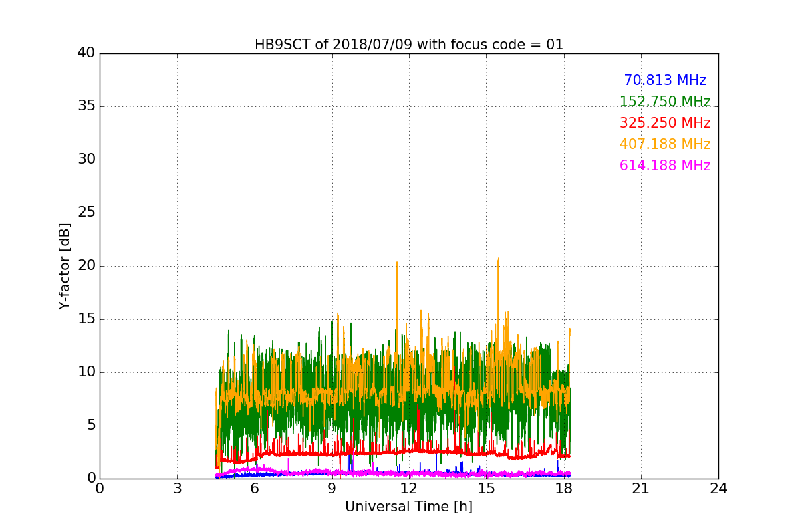This screenshot has width=798, height=532.
Task: Click x-axis tick label '9'
Action: point(332,489)
